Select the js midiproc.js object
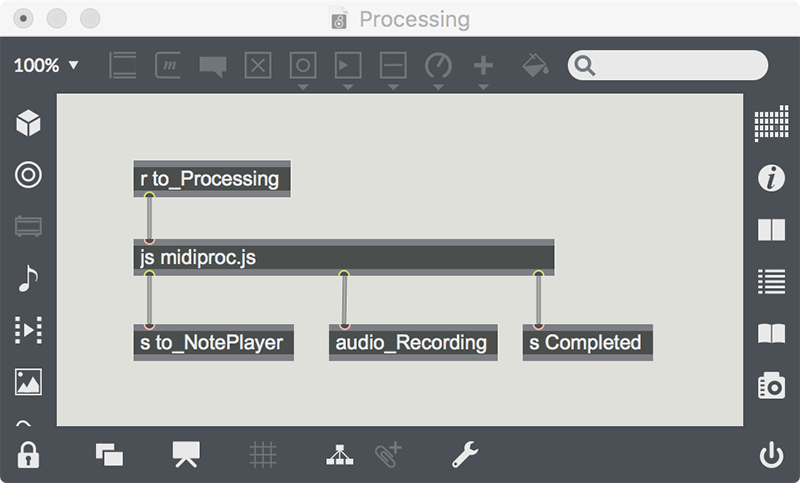Screen dimensions: 800x483 [344, 258]
